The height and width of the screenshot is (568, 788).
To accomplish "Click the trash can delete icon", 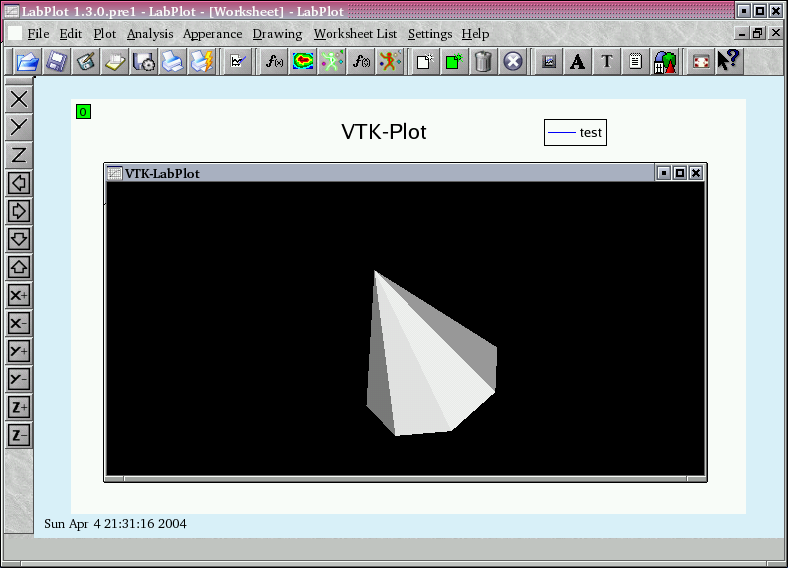I will pyautogui.click(x=483, y=61).
